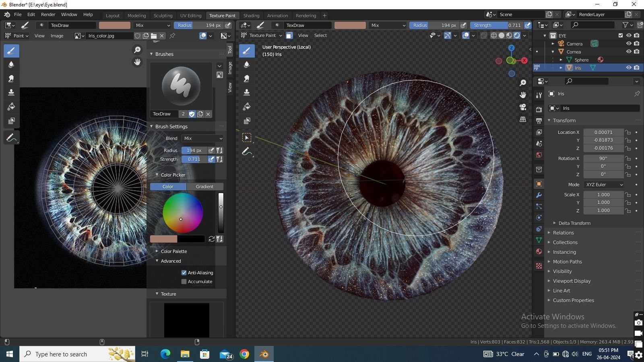Select the Fill bucket tool in image editor

click(11, 107)
